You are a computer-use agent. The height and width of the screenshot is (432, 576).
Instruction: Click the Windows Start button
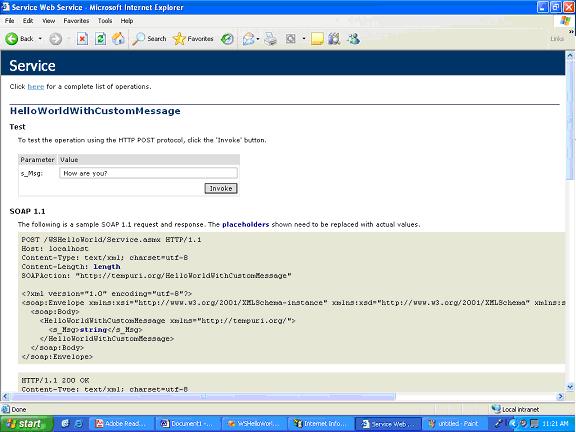(26, 424)
